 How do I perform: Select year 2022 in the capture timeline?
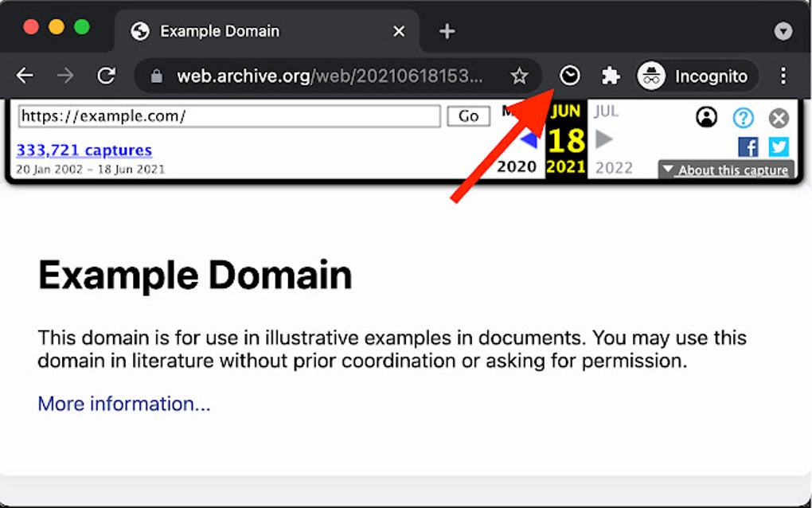pyautogui.click(x=613, y=167)
